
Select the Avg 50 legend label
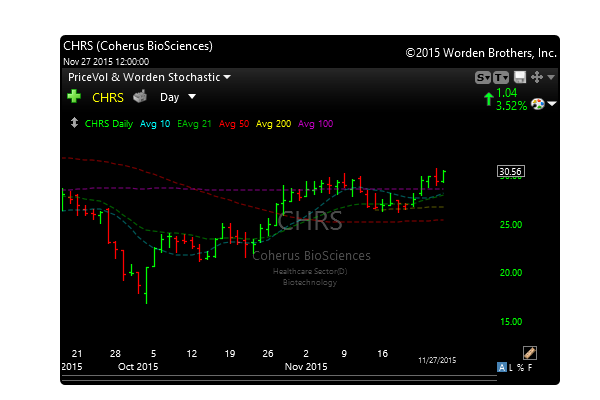(234, 124)
